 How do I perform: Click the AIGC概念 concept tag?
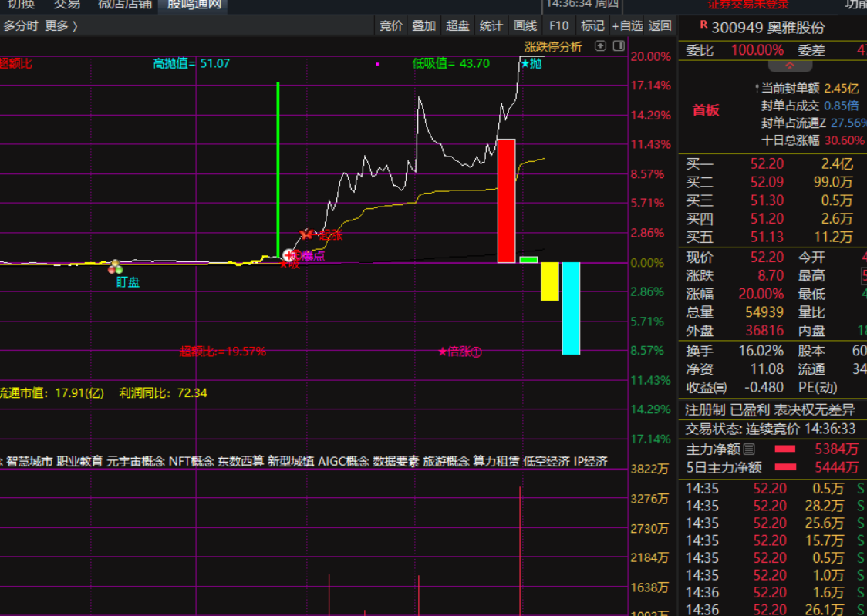[x=342, y=461]
